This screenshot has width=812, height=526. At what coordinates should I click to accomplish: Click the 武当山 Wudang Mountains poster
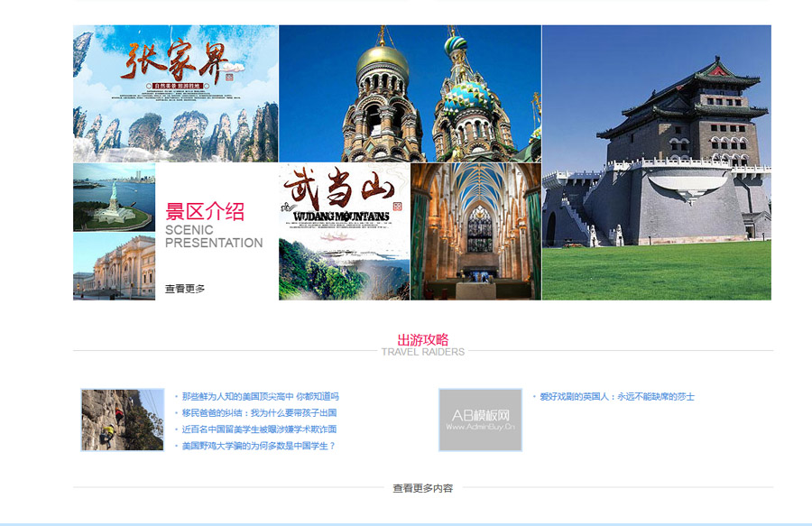click(344, 231)
